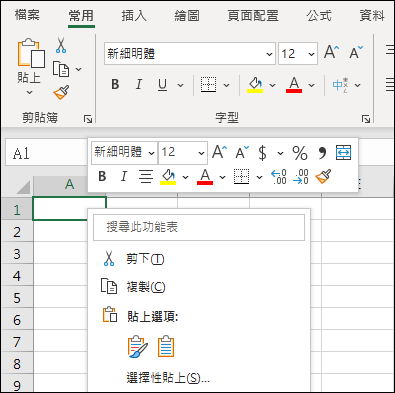Click the Name Box showing A1
The width and height of the screenshot is (395, 393).
click(46, 153)
